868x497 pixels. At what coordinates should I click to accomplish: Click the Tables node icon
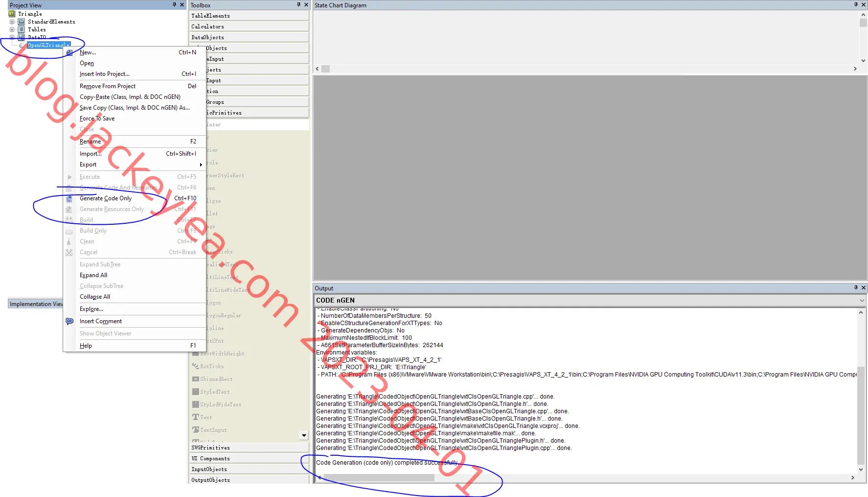pyautogui.click(x=22, y=29)
